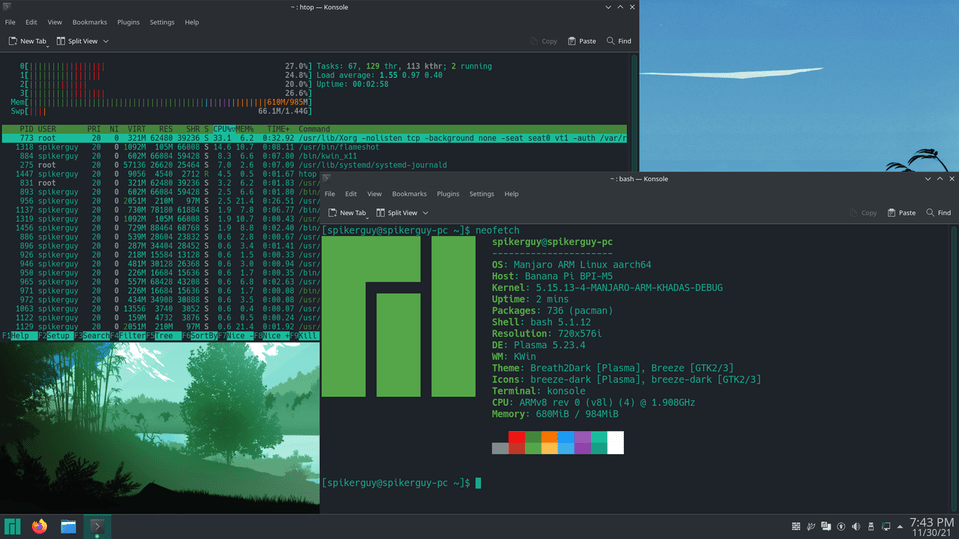
Task: Click htop MEM% column header
Action: coord(245,129)
